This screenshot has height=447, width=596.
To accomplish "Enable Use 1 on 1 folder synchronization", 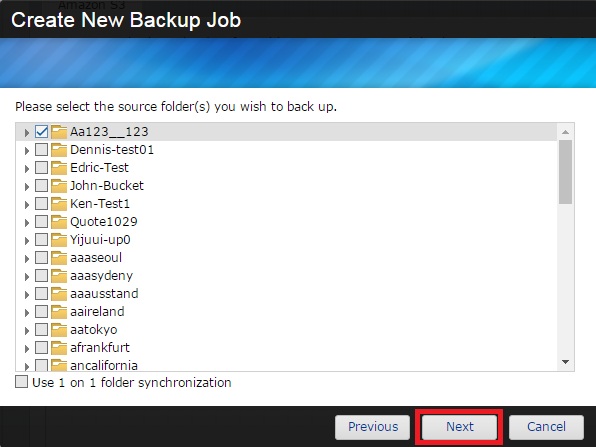I will point(21,382).
